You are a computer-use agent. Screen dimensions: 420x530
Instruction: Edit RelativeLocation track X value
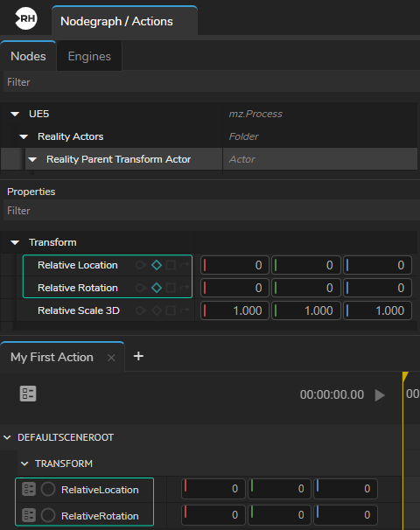pos(213,489)
